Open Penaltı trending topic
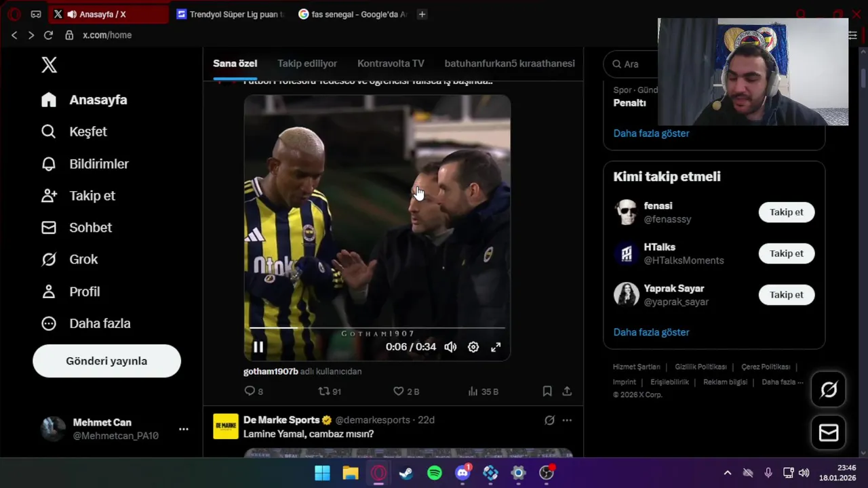The width and height of the screenshot is (868, 488). pos(629,103)
